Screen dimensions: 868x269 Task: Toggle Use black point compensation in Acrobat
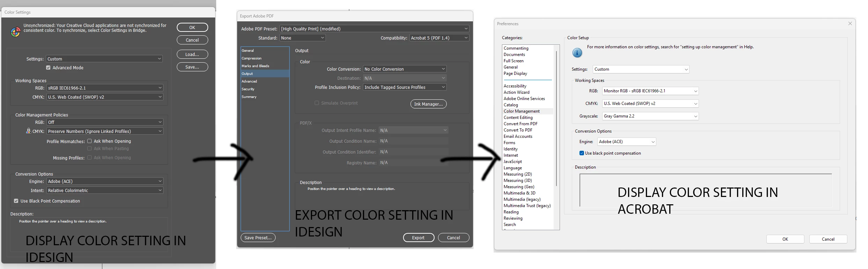pos(582,153)
